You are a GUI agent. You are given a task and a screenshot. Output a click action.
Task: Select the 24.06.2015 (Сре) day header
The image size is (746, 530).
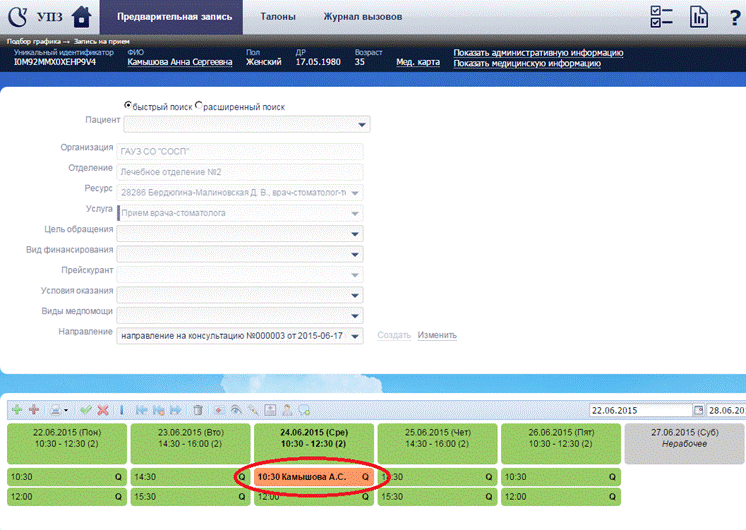[314, 443]
